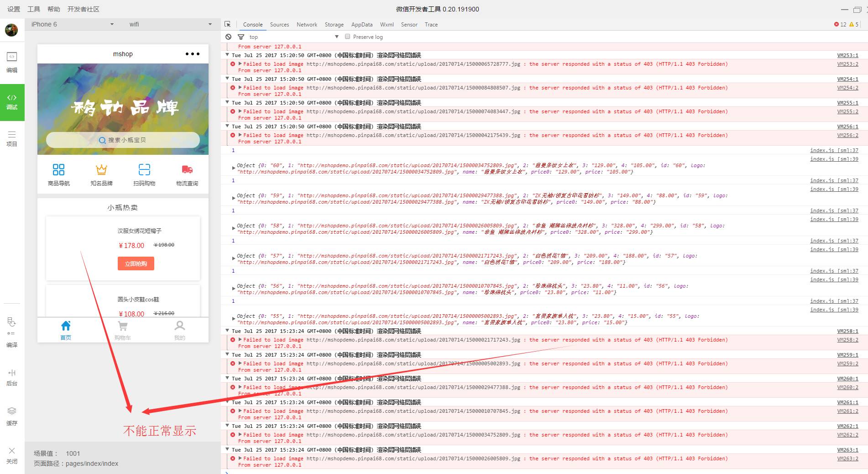868x474 pixels.
Task: Switch to the Storage tab
Action: click(334, 25)
